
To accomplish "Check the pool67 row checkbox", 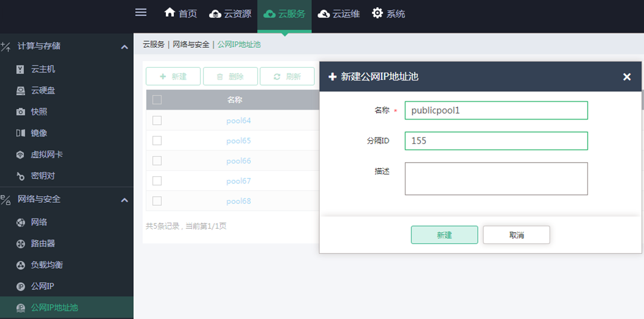I will click(x=157, y=180).
